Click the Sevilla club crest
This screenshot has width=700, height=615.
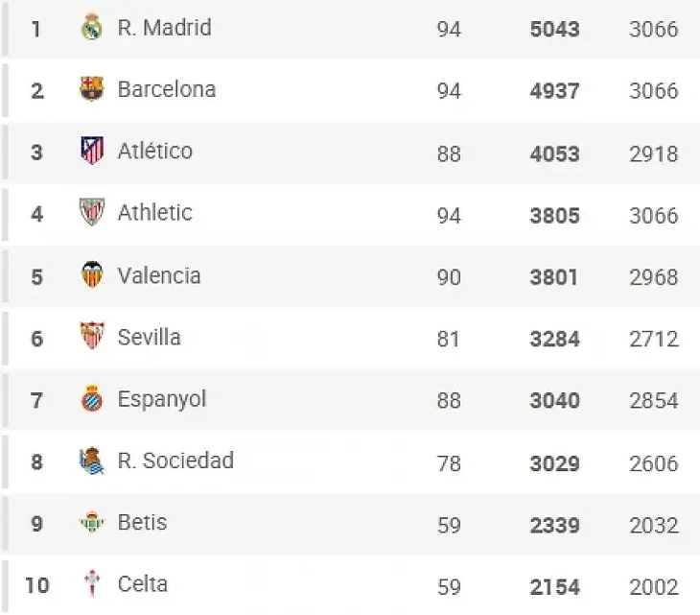click(92, 337)
